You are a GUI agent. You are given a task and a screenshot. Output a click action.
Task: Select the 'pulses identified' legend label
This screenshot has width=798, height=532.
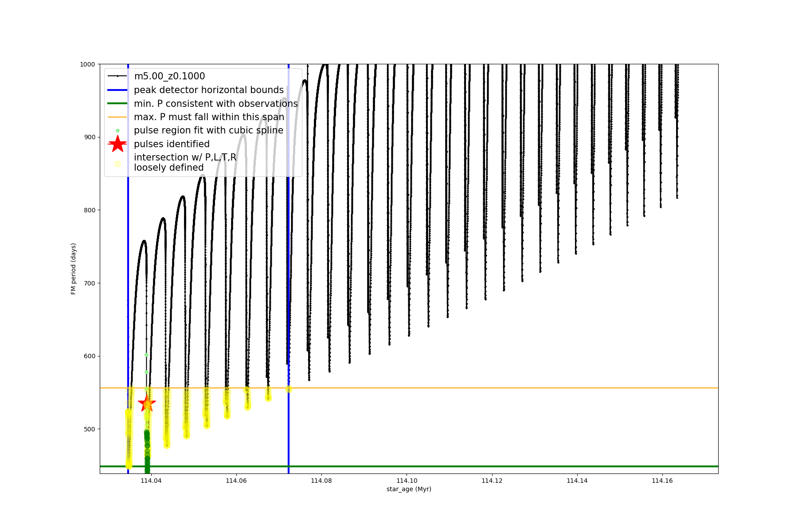(172, 144)
